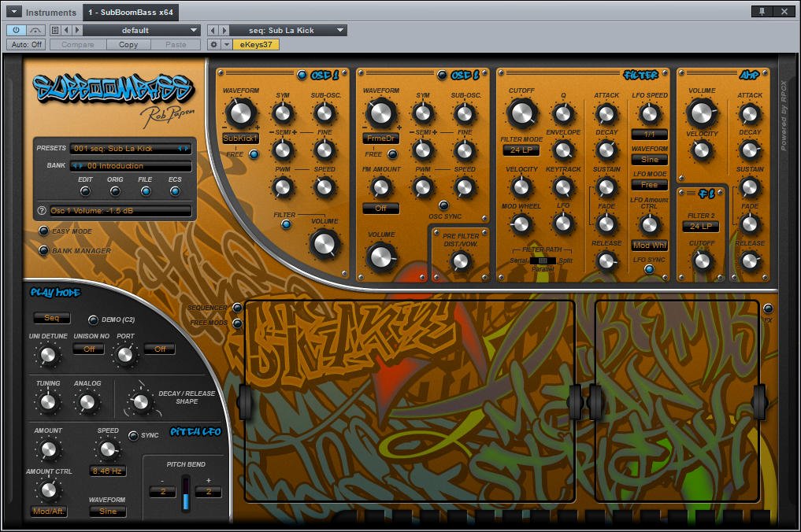801x532 pixels.
Task: Click the Paste button
Action: [x=176, y=44]
